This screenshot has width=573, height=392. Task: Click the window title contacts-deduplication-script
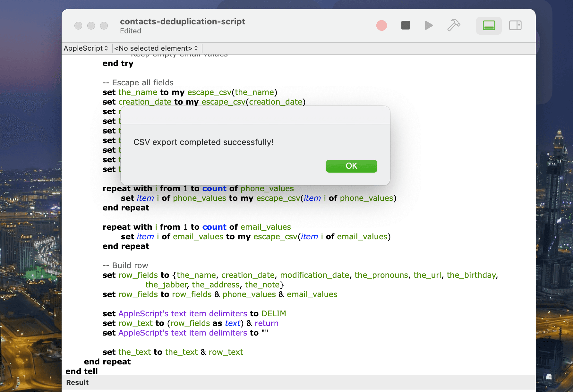(183, 21)
